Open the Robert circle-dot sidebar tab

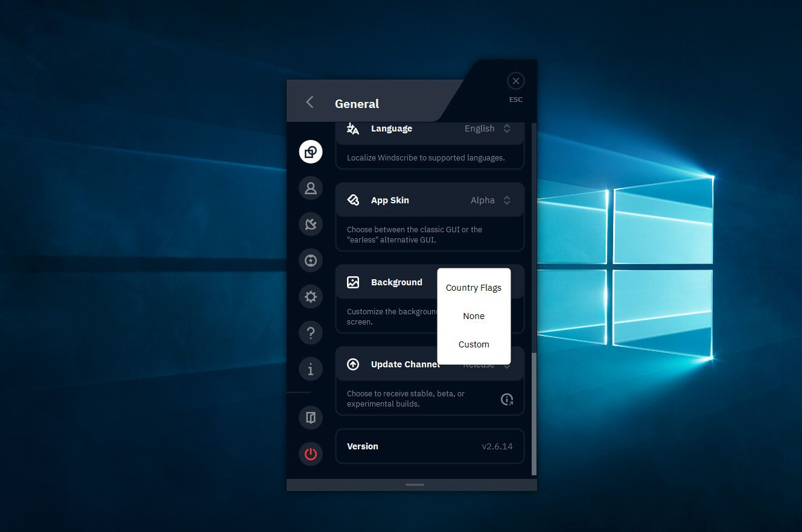tap(311, 261)
